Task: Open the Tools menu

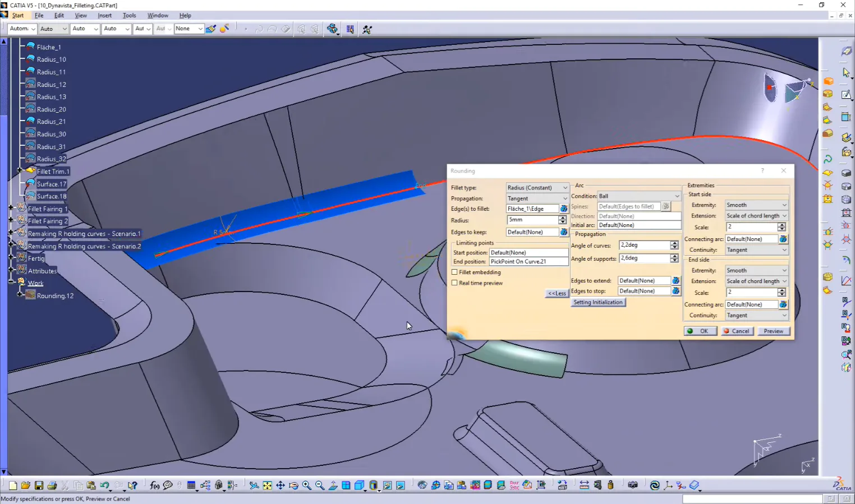Action: coord(130,16)
